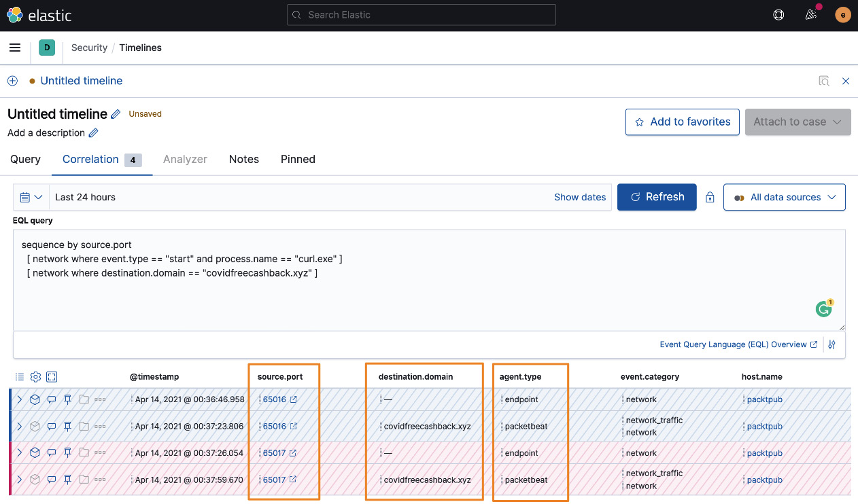Add note to event at 00:36:46.958
This screenshot has width=858, height=504.
tap(52, 399)
